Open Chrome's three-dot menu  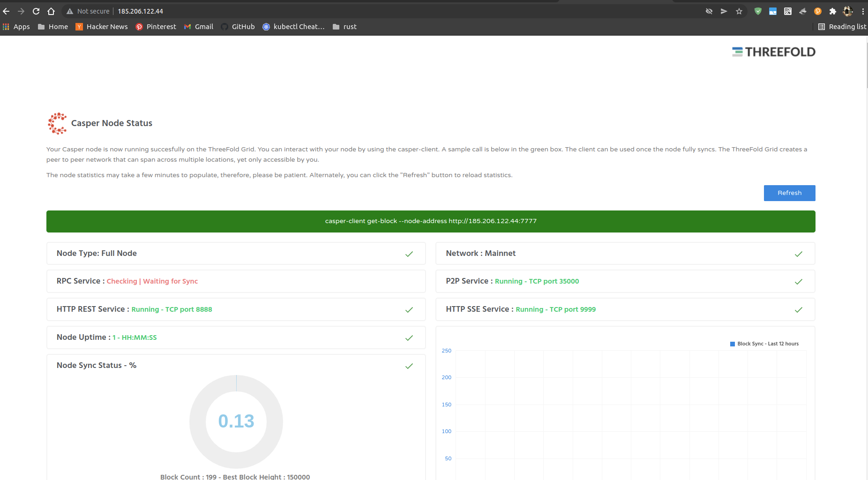[864, 11]
